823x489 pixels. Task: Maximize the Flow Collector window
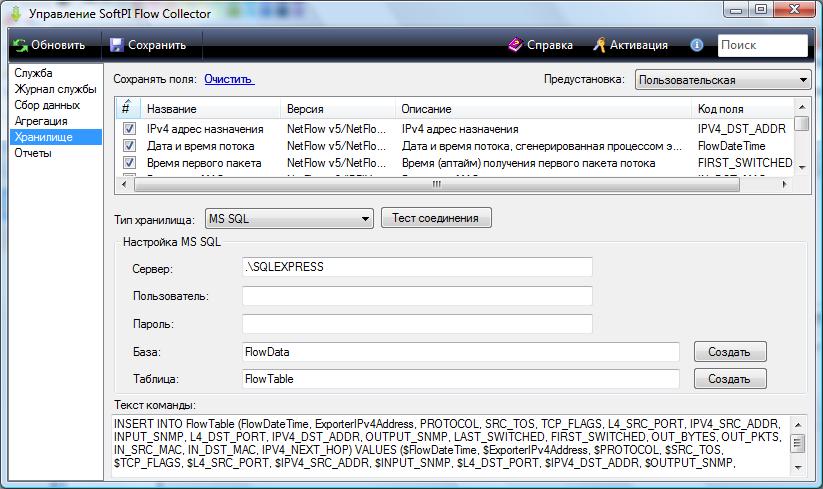[x=761, y=10]
